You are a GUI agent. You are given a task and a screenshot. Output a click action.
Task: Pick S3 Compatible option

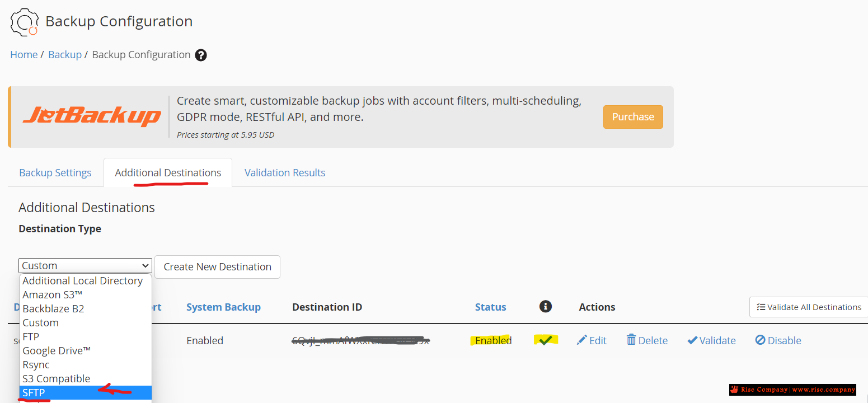86,379
